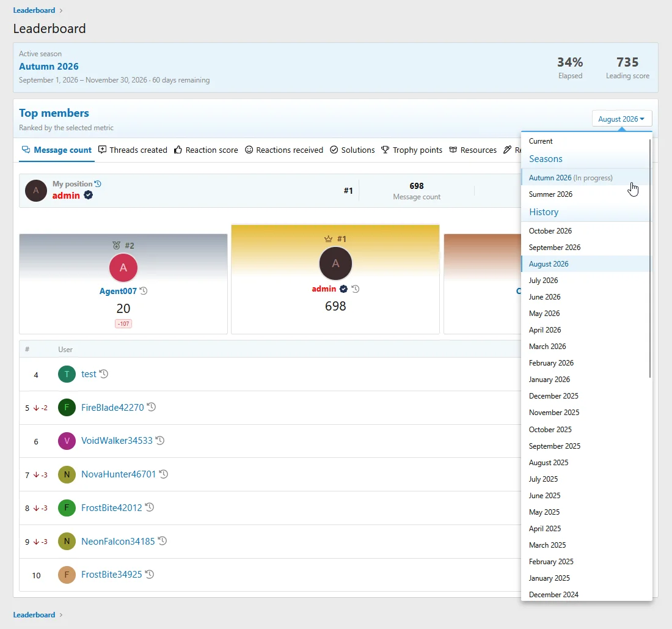The image size is (672, 629).
Task: Switch to the Resources tab
Action: pyautogui.click(x=473, y=150)
